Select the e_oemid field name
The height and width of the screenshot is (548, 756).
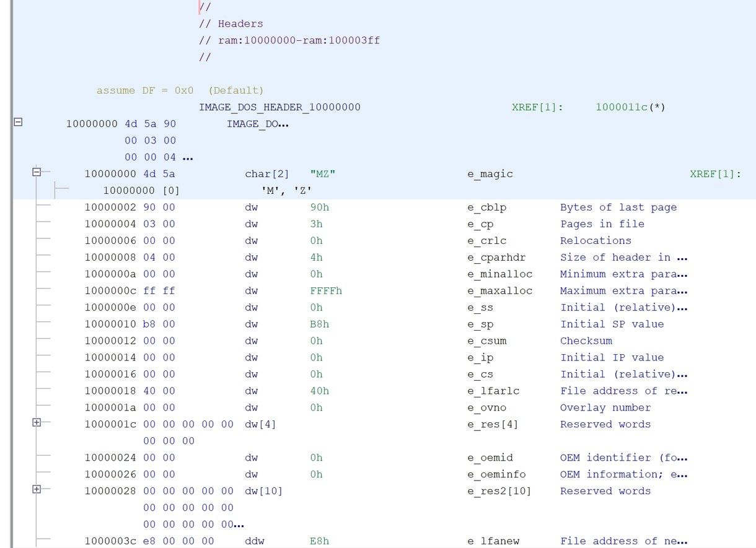click(490, 458)
